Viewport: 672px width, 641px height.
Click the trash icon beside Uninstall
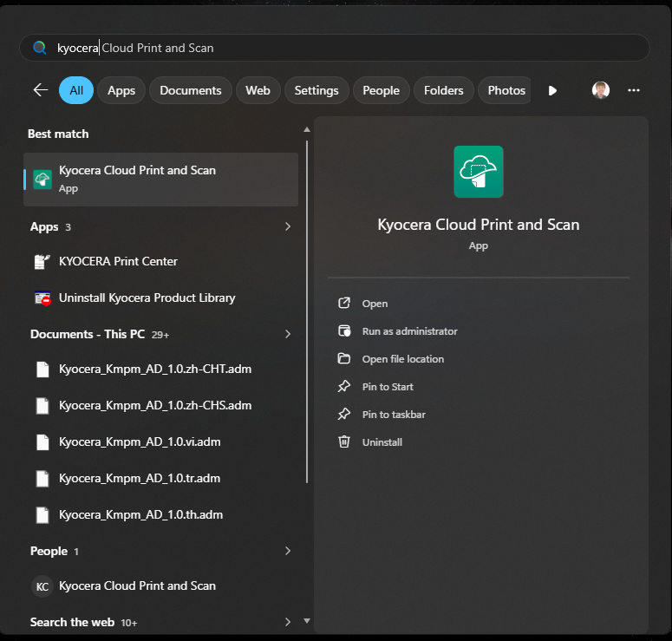click(x=344, y=442)
